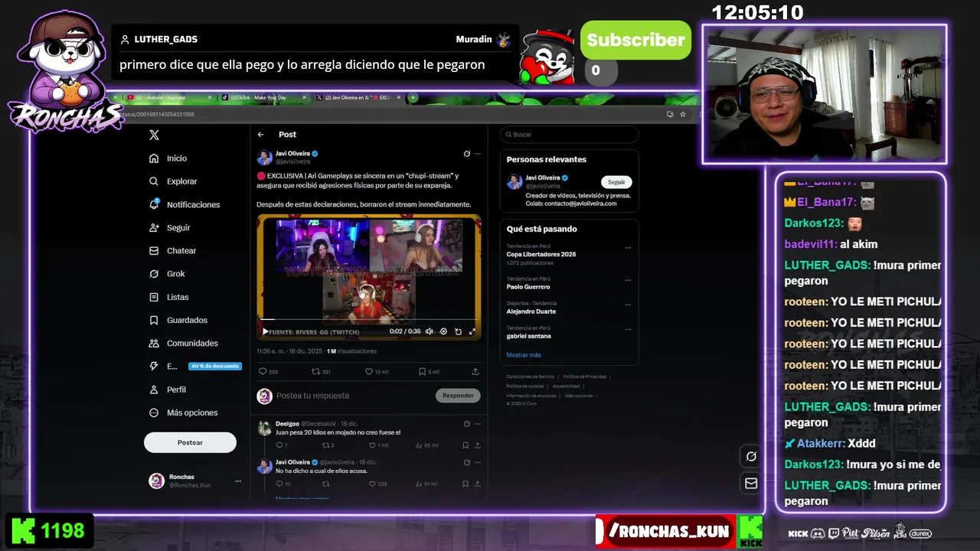Open Notificaciones in the X sidebar
The width and height of the screenshot is (980, 551).
click(x=185, y=204)
